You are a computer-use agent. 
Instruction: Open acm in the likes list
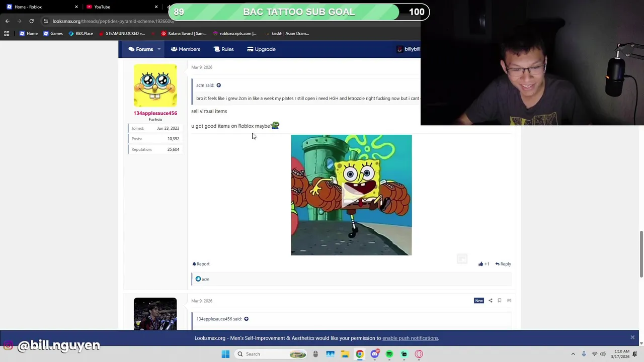(205, 279)
